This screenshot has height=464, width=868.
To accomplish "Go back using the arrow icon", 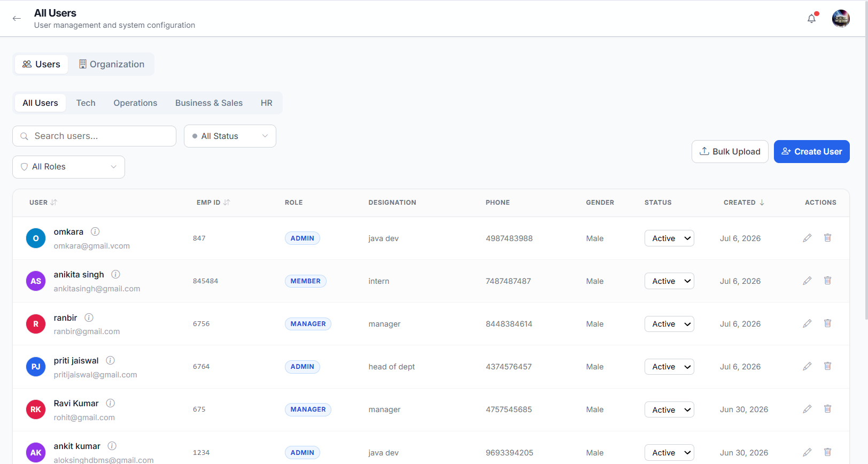I will pyautogui.click(x=17, y=18).
